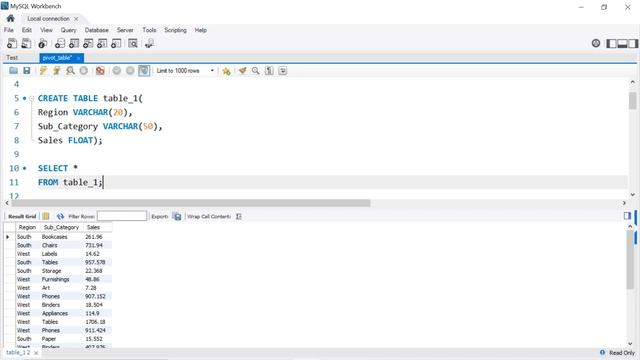
Task: Create a new table via toolbar icon
Action: tap(74, 43)
